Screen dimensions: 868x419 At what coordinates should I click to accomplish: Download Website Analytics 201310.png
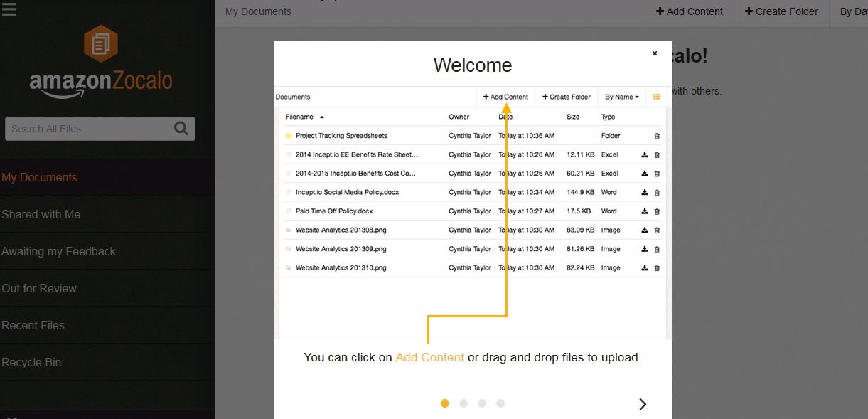[645, 268]
